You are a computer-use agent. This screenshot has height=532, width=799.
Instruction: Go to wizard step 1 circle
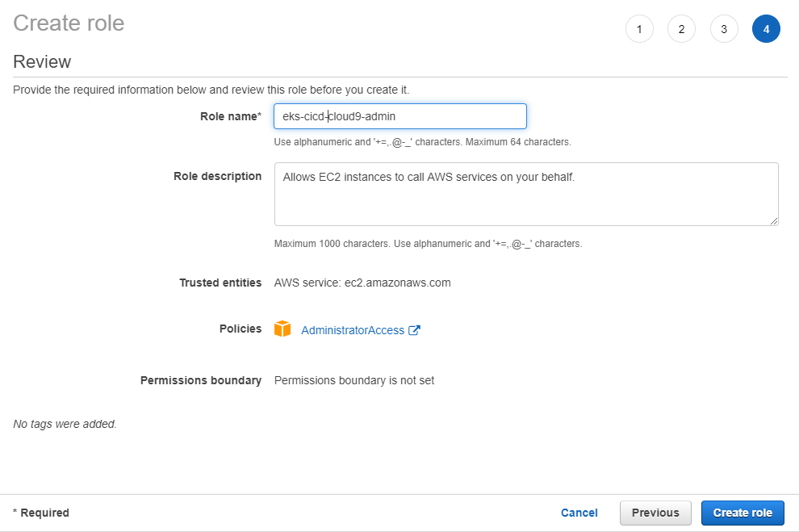[639, 29]
